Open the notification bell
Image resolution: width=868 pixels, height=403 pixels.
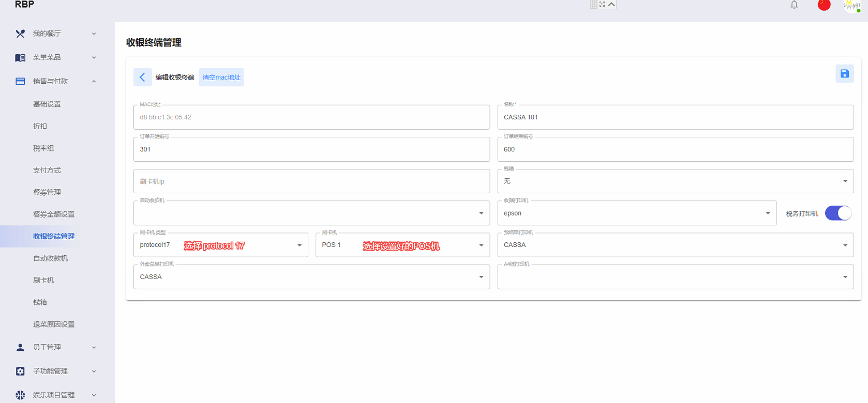coord(794,5)
